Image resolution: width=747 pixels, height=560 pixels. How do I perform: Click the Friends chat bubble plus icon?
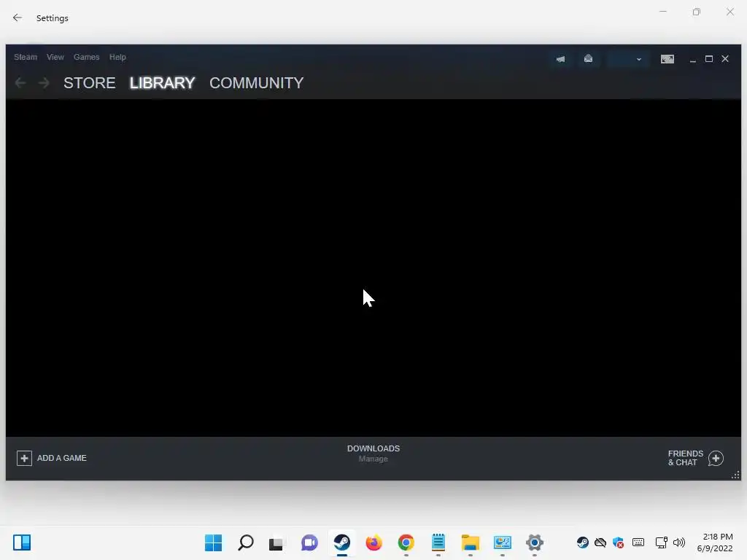(716, 459)
